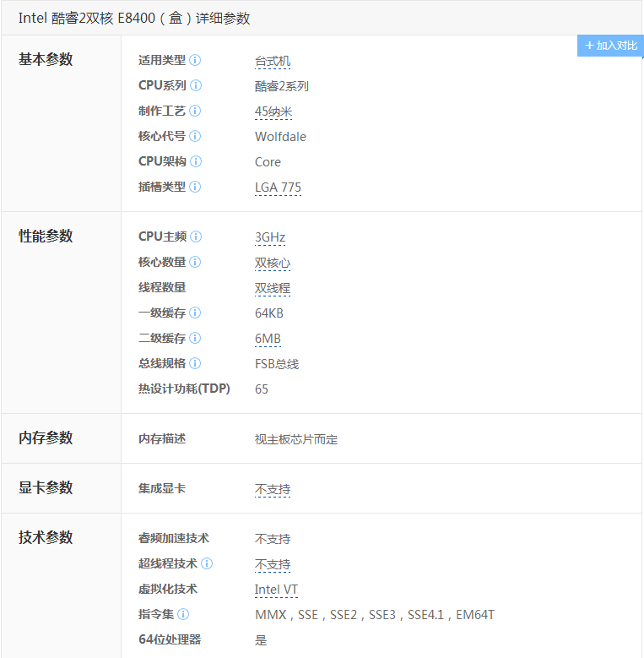
Task: Open the 双线程 link
Action: (x=273, y=288)
